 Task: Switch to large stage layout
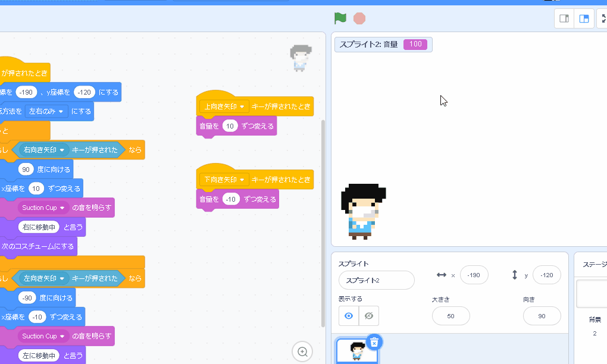click(x=584, y=18)
